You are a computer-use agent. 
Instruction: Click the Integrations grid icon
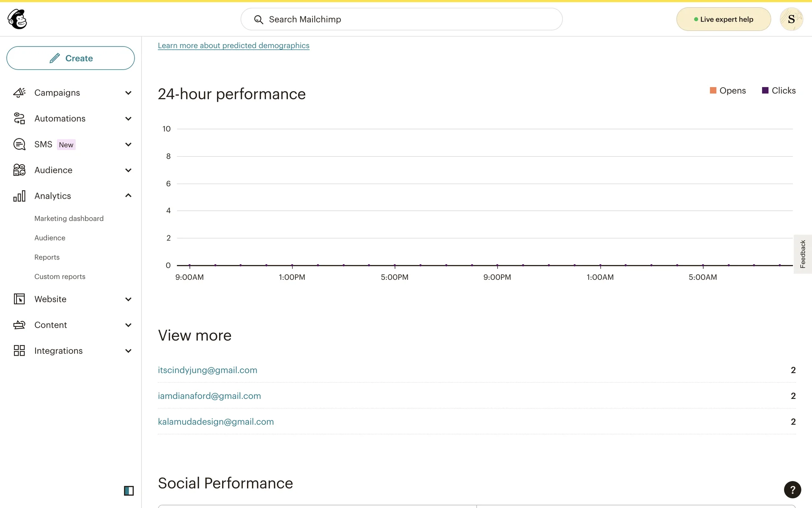[x=19, y=351]
